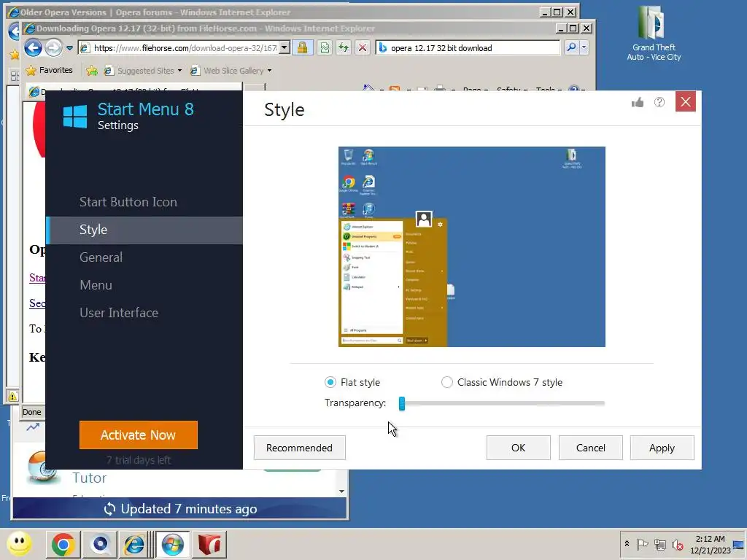Click the Activate Now button
Viewport: 747px width, 560px height.
tap(138, 435)
